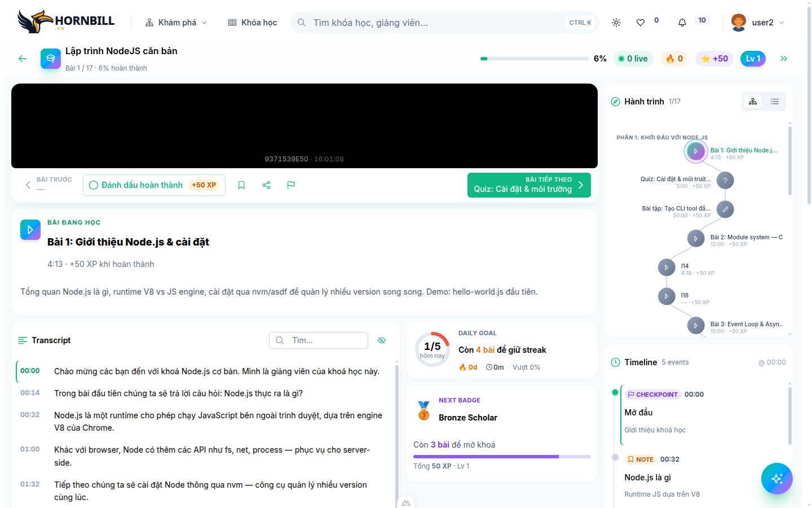Open the l18 lesson node

pyautogui.click(x=667, y=296)
